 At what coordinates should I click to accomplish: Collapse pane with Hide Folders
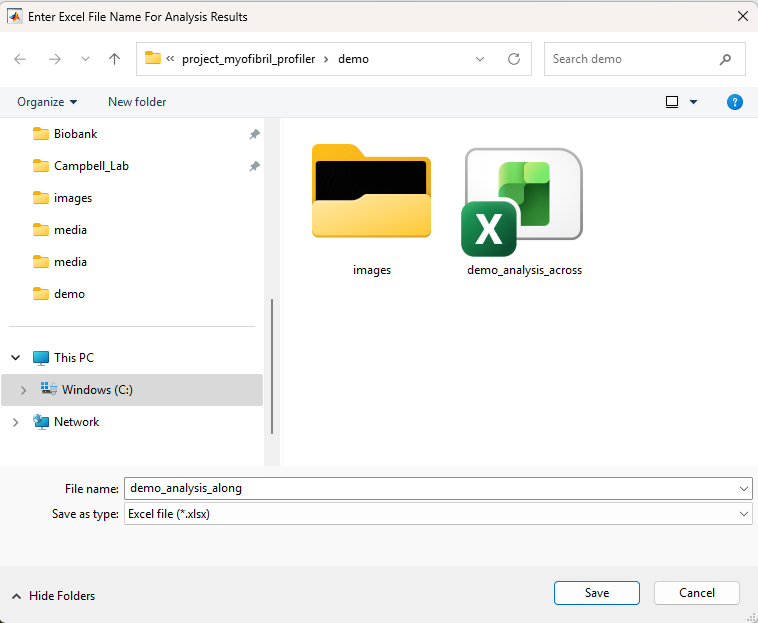click(53, 596)
